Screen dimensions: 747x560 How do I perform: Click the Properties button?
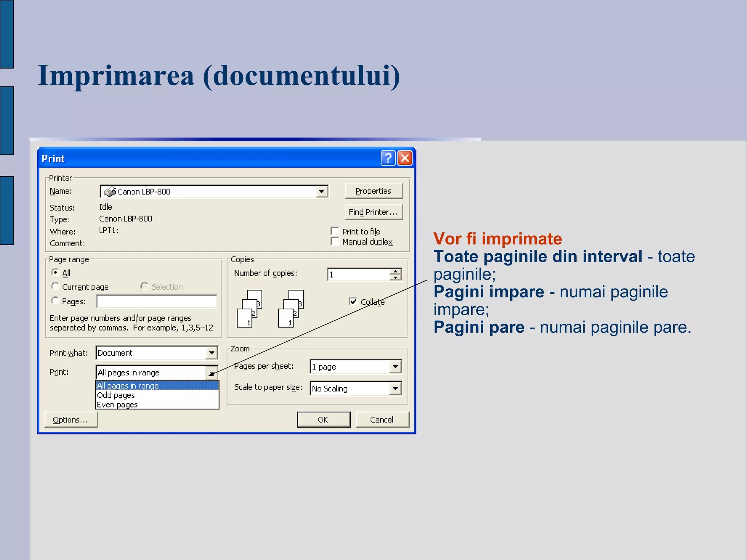(x=373, y=191)
